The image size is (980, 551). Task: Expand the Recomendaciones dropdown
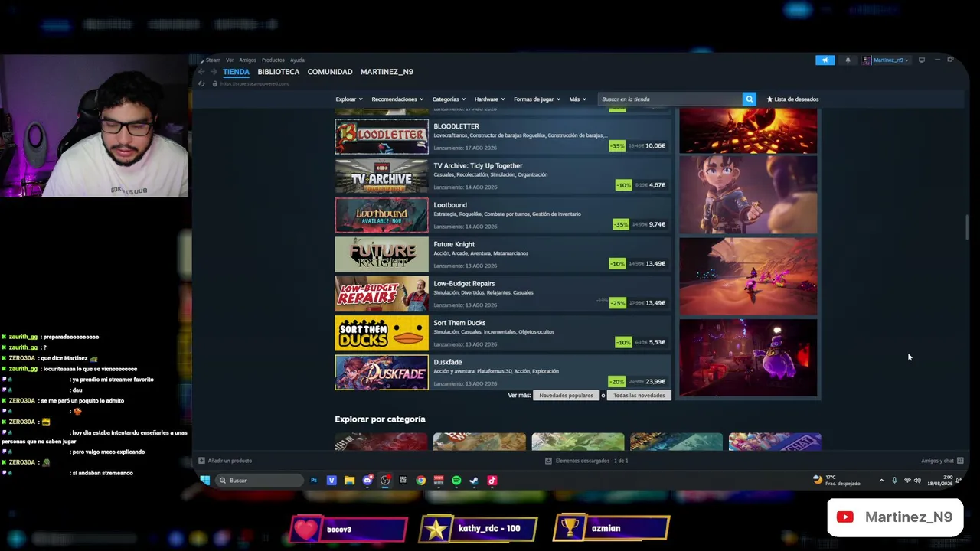coord(397,99)
